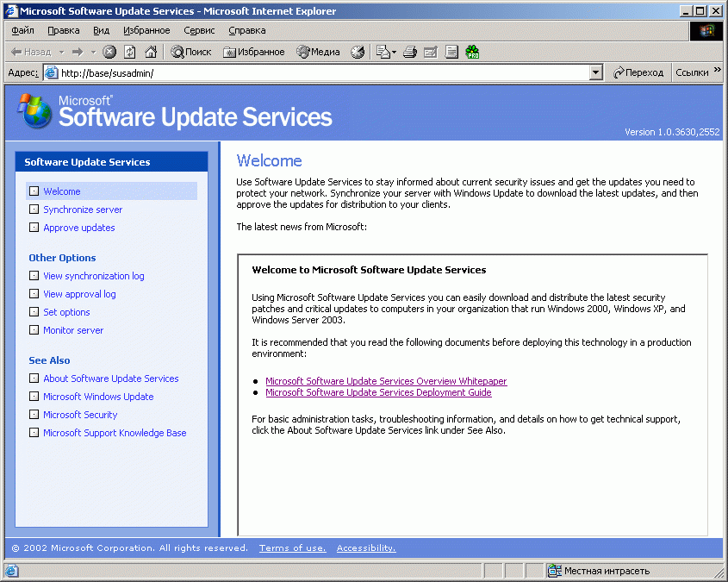The image size is (728, 582).
Task: Click the bullet icon beside Synchronize server
Action: click(x=34, y=209)
